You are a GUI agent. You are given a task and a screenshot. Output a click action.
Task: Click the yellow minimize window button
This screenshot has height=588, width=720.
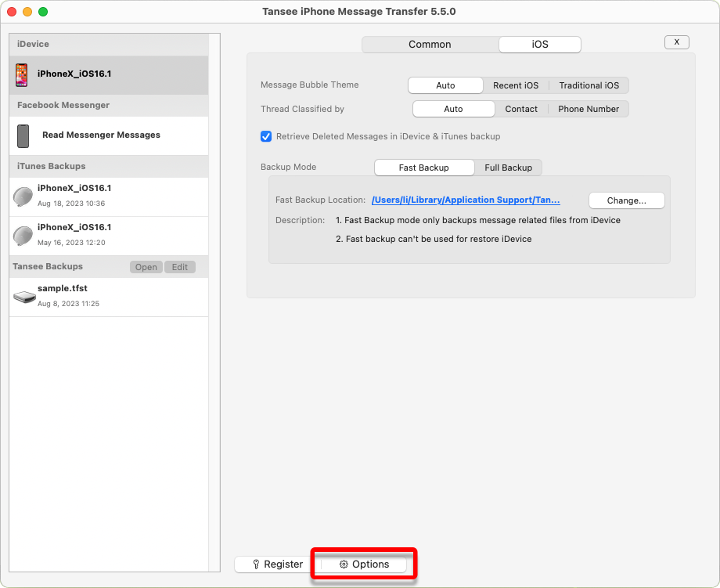27,12
